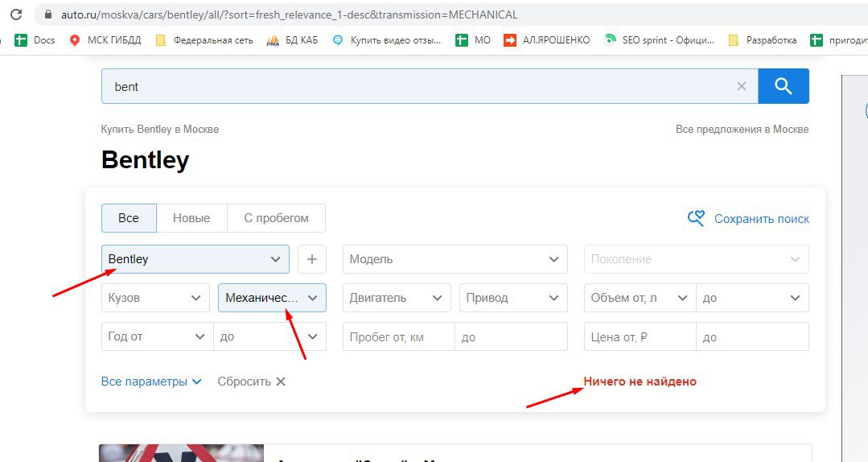The image size is (868, 462).
Task: Open the Купить видео отзы... bookmark
Action: pyautogui.click(x=386, y=40)
